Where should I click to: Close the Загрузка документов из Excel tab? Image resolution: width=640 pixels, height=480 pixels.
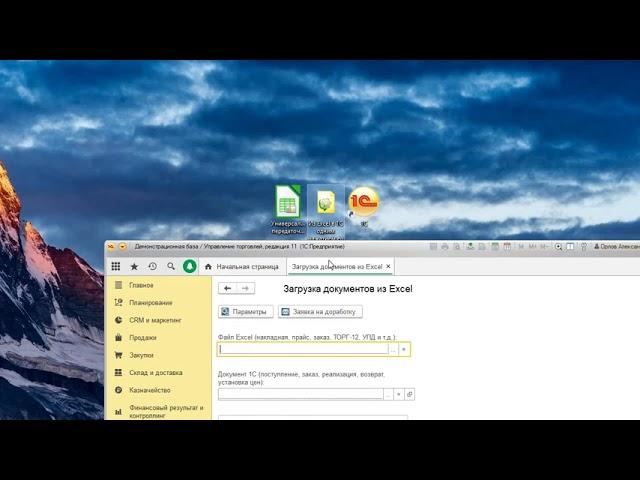[389, 266]
